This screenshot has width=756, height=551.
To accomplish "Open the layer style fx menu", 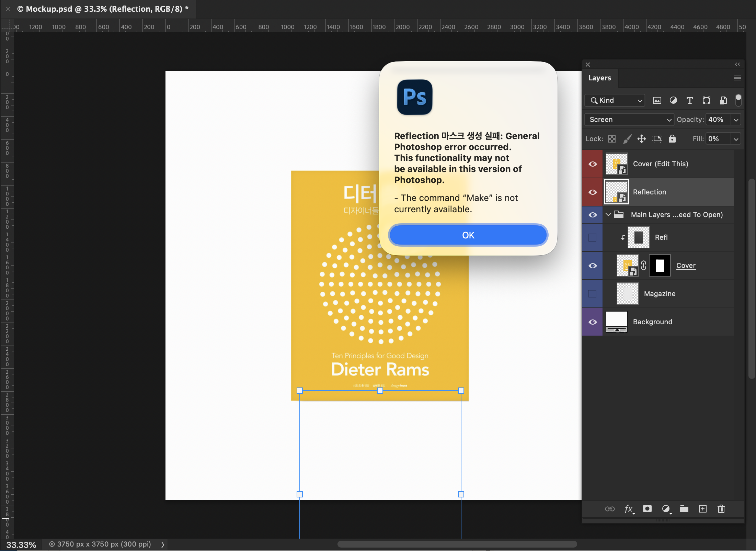I will click(629, 509).
